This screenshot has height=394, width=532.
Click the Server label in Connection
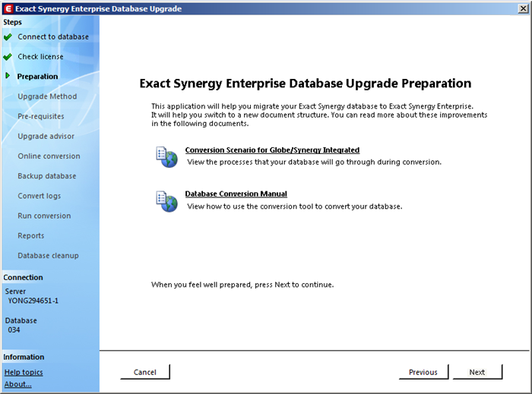click(15, 292)
